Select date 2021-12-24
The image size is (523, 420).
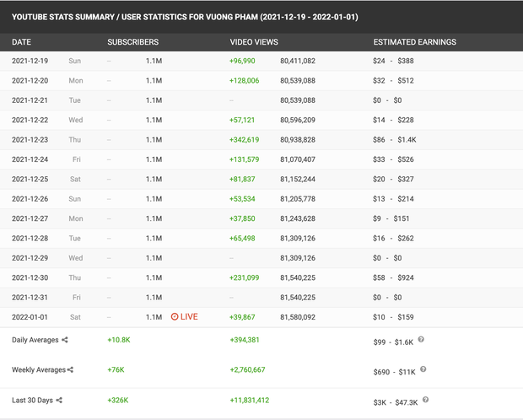click(30, 159)
